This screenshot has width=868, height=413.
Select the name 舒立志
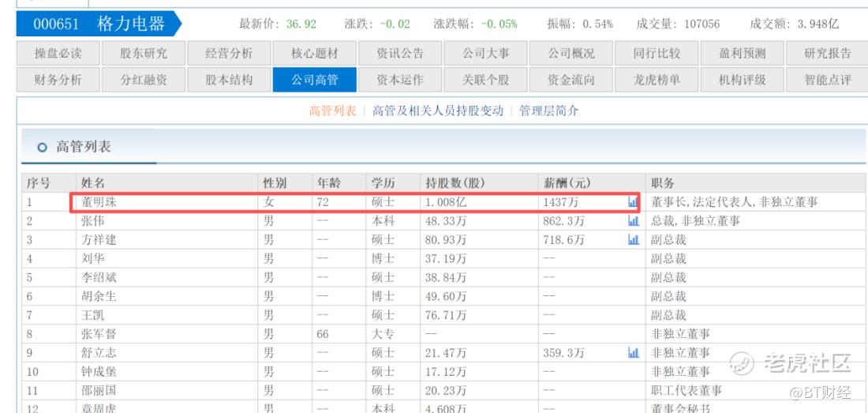[99, 353]
